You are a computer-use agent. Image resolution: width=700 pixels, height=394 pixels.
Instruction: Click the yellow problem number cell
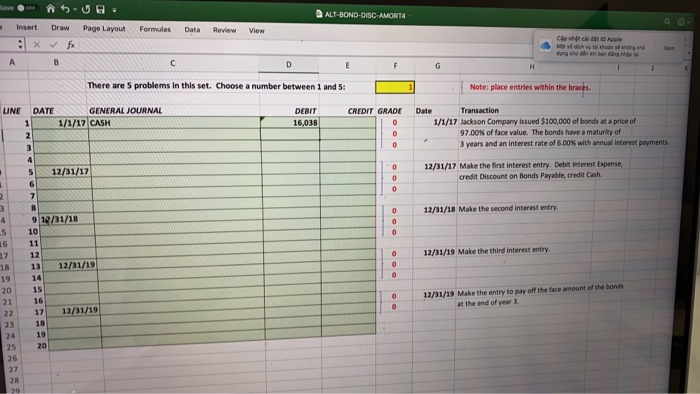(x=395, y=87)
